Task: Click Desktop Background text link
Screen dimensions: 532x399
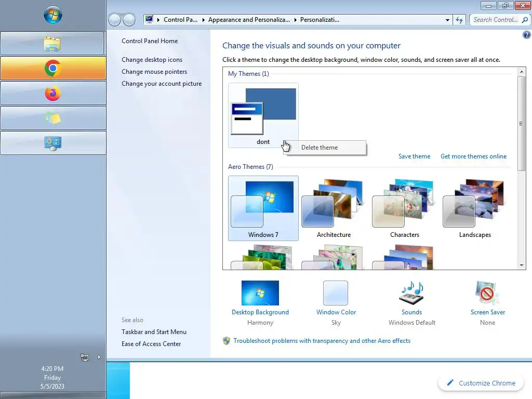Action: [x=260, y=312]
